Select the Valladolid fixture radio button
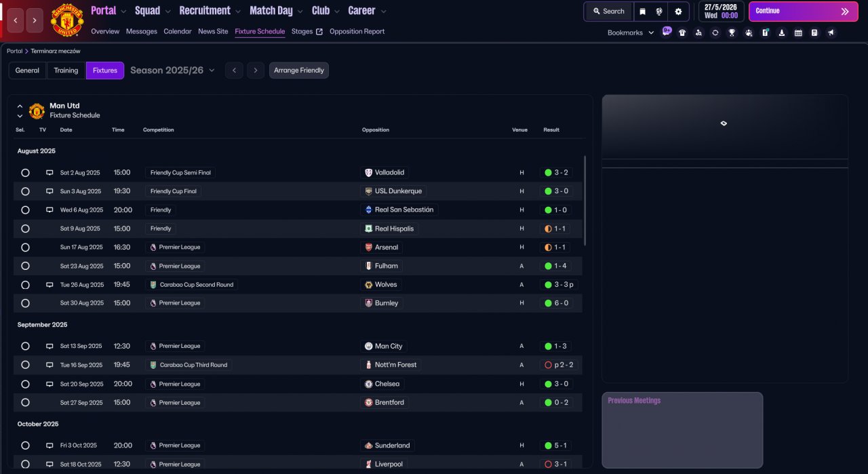Viewport: 868px width, 474px height. click(25, 173)
